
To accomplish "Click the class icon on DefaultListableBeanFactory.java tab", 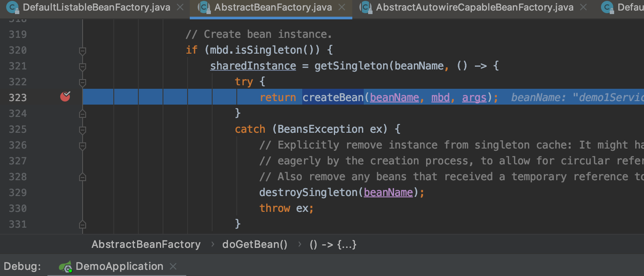I will 12,7.
